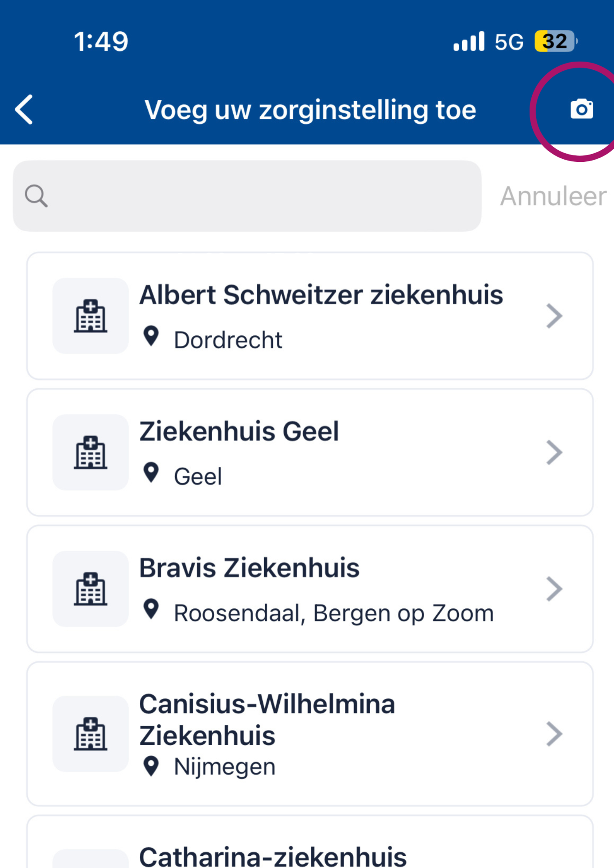The width and height of the screenshot is (614, 868).
Task: Focus the hospital search field
Action: (247, 196)
